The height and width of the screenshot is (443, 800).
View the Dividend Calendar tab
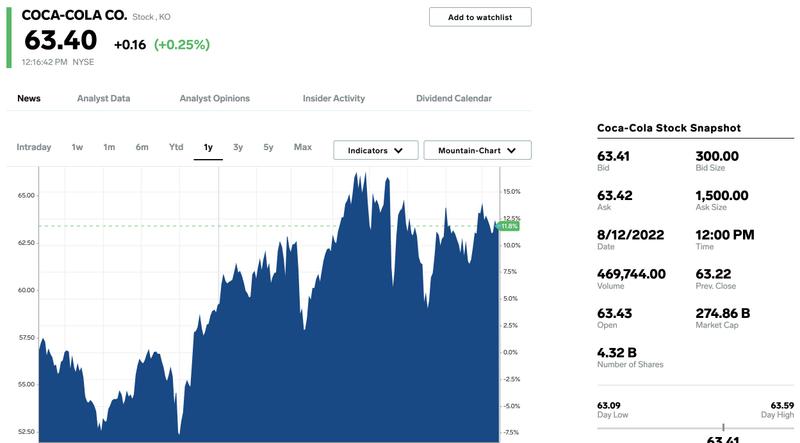coord(454,99)
